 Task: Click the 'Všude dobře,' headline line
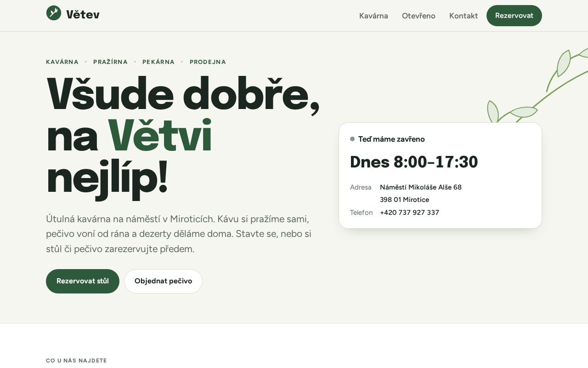183,95
